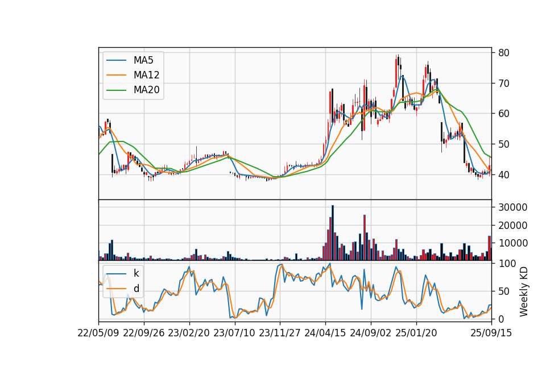This screenshot has height=392, width=546.
Task: Click the 70 price axis label
Action: point(504,84)
